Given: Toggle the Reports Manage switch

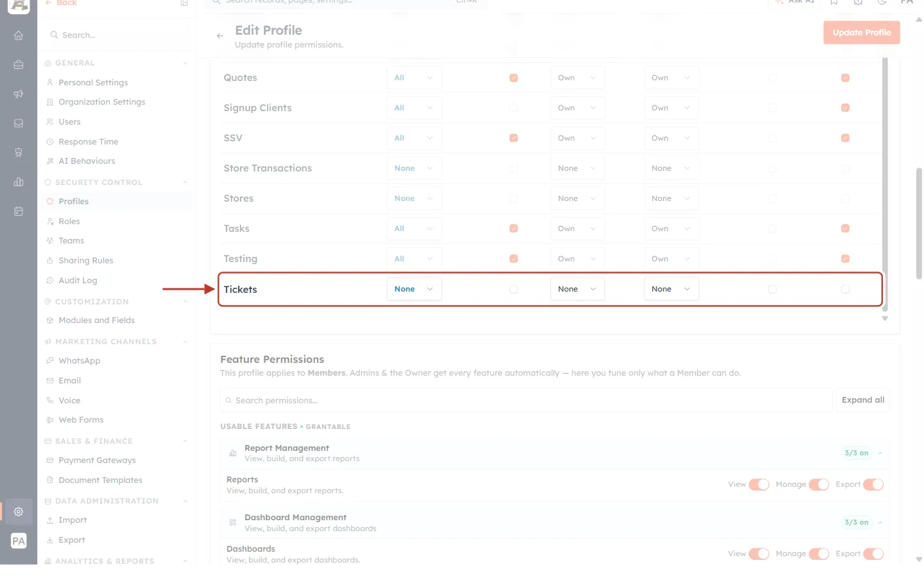Looking at the screenshot, I should pyautogui.click(x=819, y=485).
